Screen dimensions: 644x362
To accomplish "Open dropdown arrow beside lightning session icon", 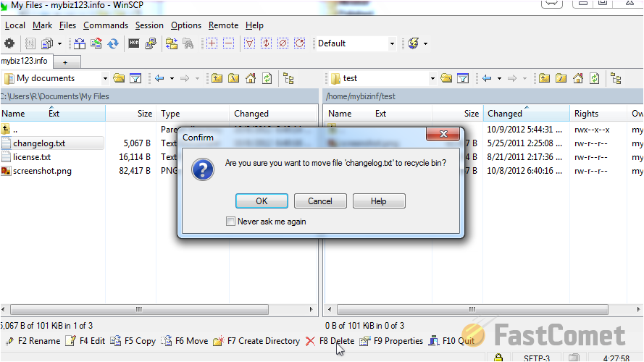I will (x=425, y=43).
